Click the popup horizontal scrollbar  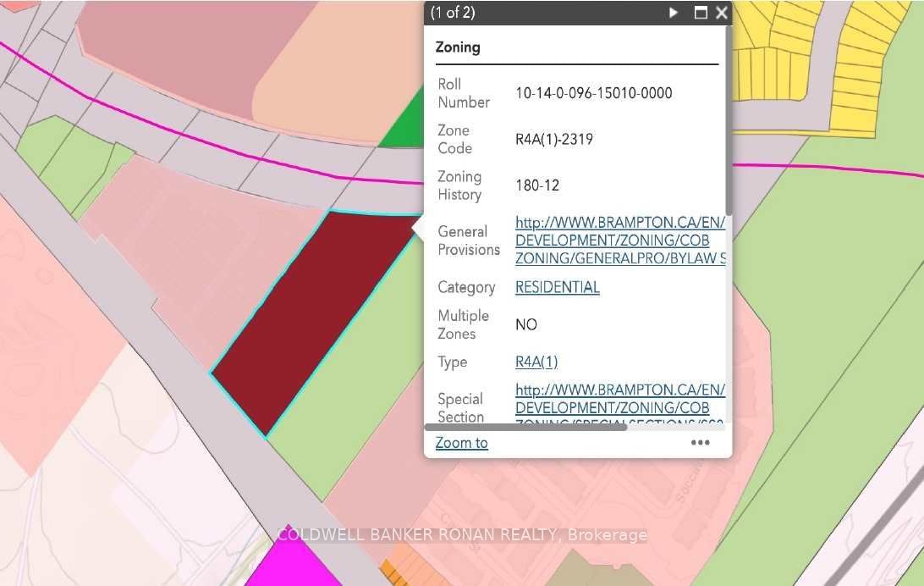(525, 427)
